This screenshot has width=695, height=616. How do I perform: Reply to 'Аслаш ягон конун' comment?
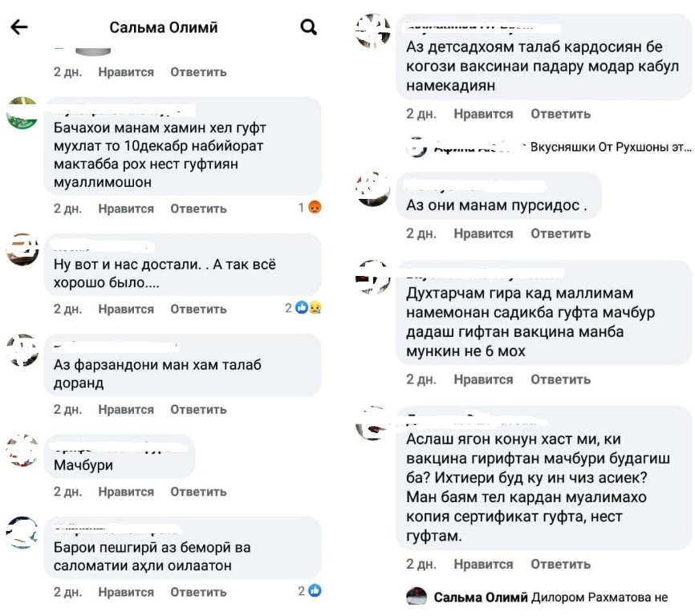click(x=560, y=564)
